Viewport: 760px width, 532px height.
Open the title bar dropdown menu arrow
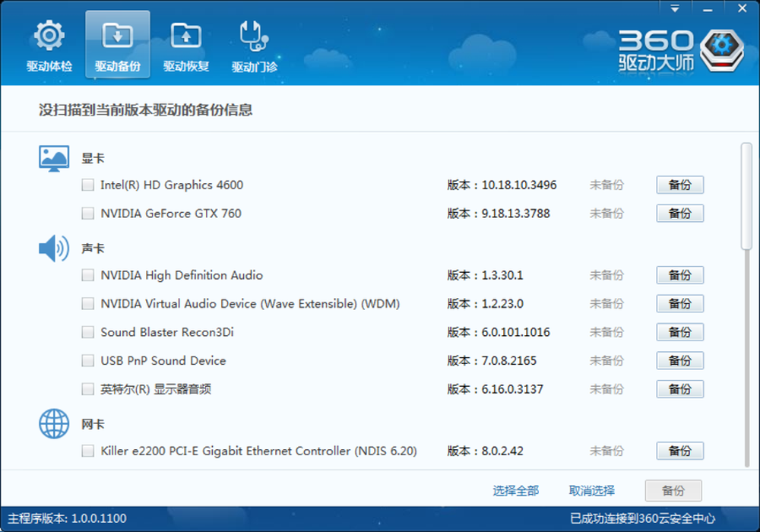pyautogui.click(x=675, y=8)
